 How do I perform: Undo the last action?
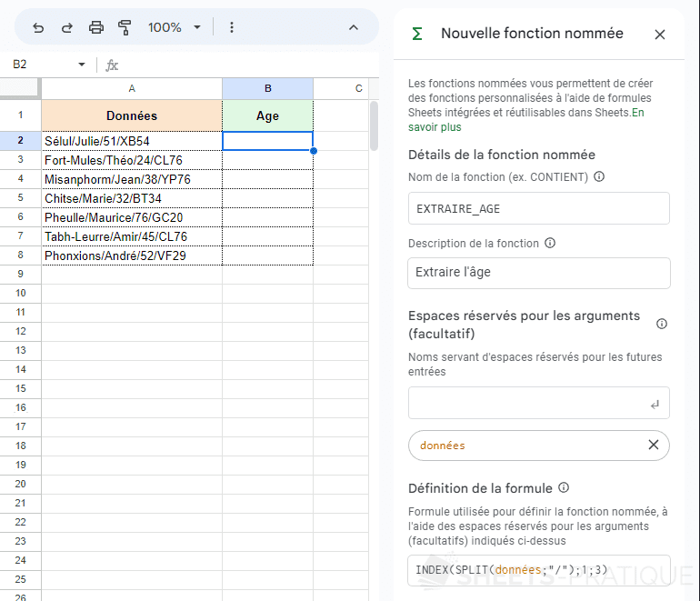[38, 27]
